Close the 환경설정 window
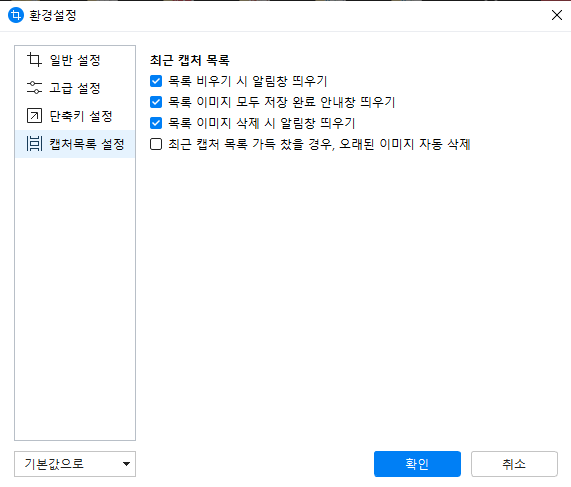Image resolution: width=571 pixels, height=487 pixels. tap(557, 15)
